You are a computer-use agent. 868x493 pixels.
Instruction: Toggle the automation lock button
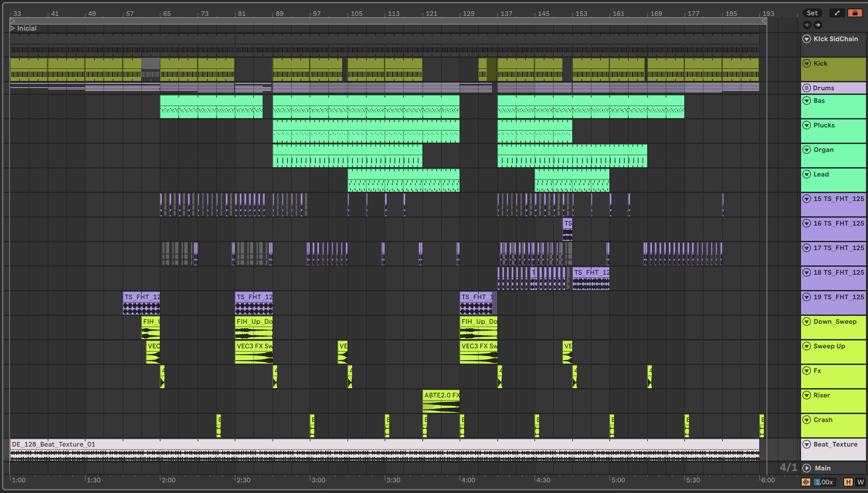click(x=855, y=13)
